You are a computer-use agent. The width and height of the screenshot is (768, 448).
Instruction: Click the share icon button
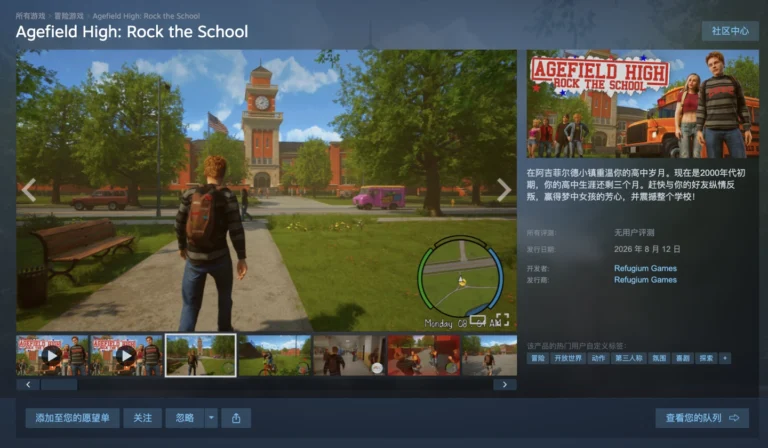(236, 418)
